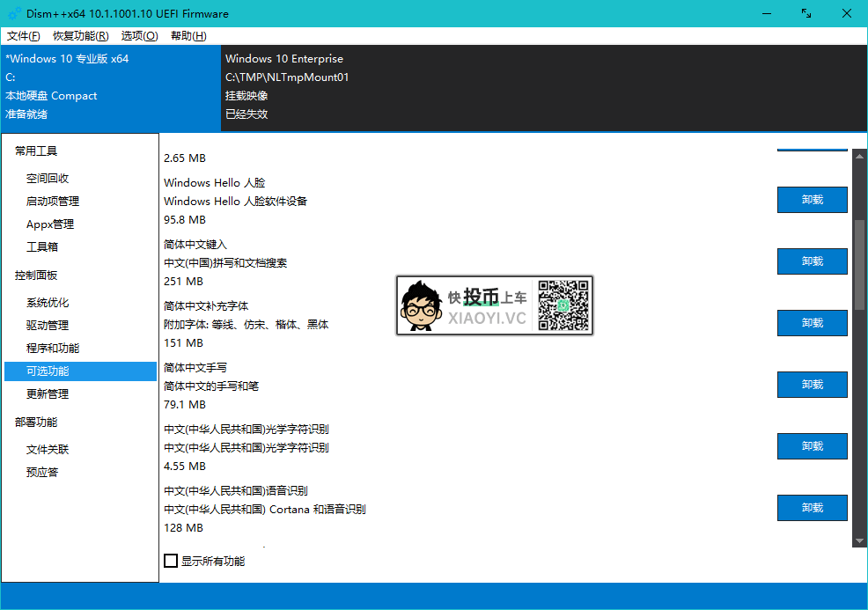868x610 pixels.
Task: Open the 帮助(H) menu
Action: (188, 36)
